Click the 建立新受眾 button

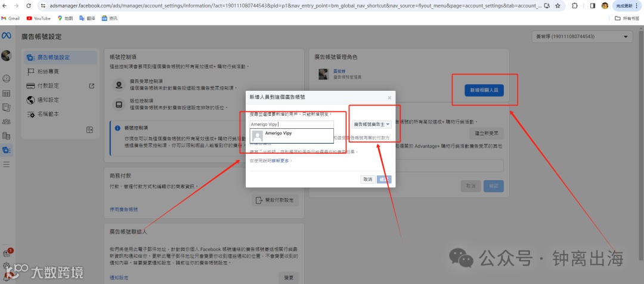(487, 134)
